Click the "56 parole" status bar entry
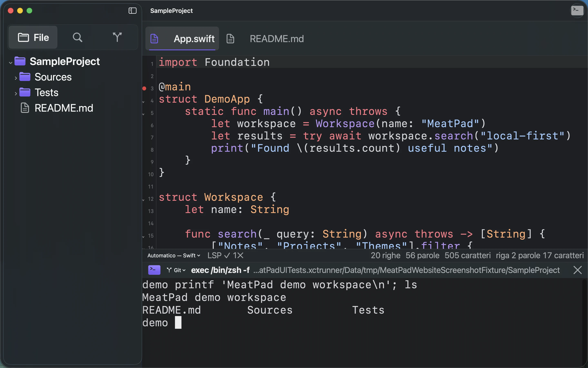The height and width of the screenshot is (368, 588). point(423,255)
